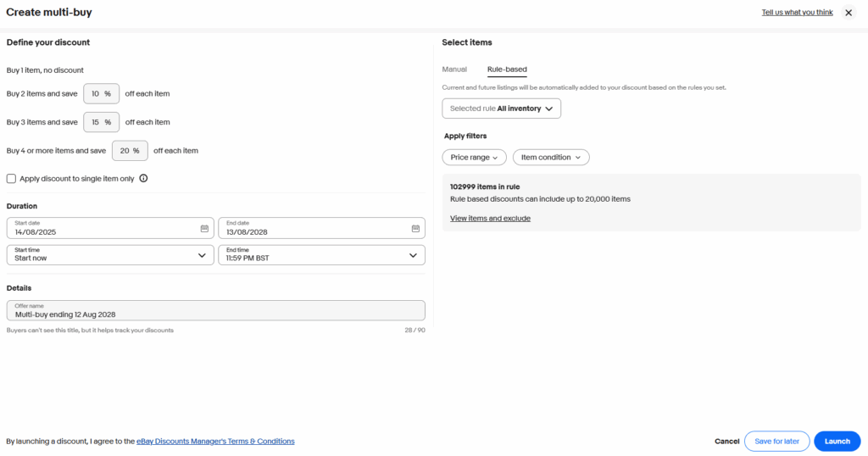Click the Launch button
Image resolution: width=868 pixels, height=456 pixels.
[x=837, y=441]
